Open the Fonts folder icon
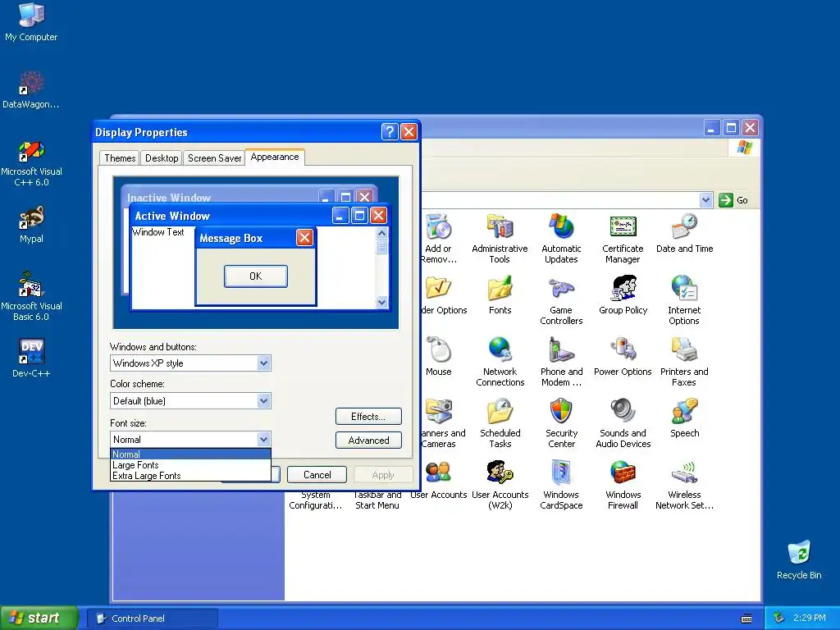 [x=500, y=295]
